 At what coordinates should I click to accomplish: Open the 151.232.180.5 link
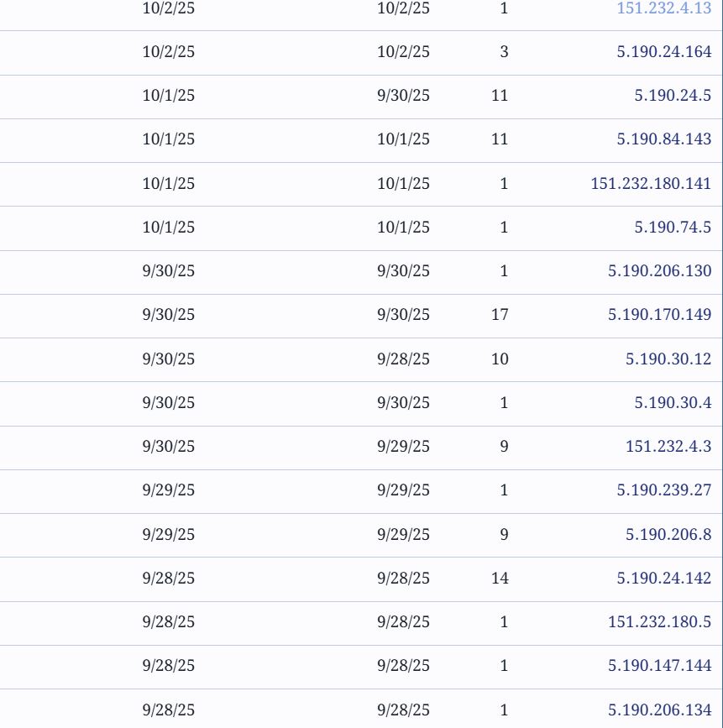click(659, 622)
